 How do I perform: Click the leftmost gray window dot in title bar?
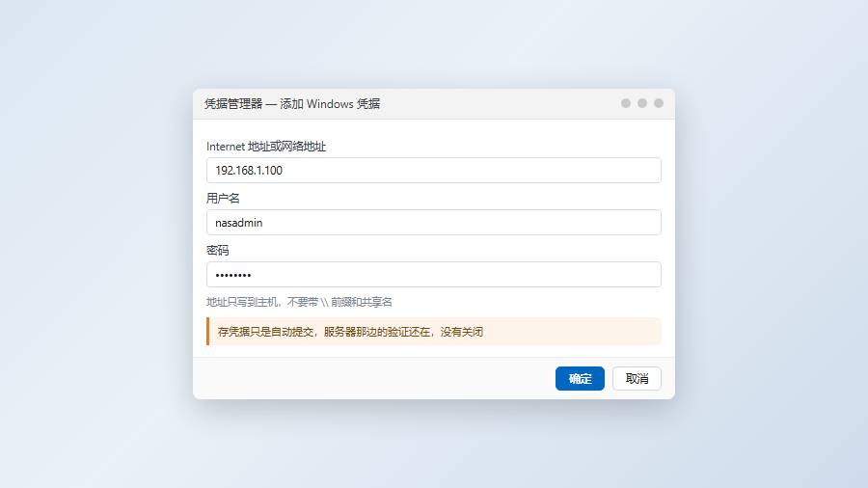pos(626,103)
